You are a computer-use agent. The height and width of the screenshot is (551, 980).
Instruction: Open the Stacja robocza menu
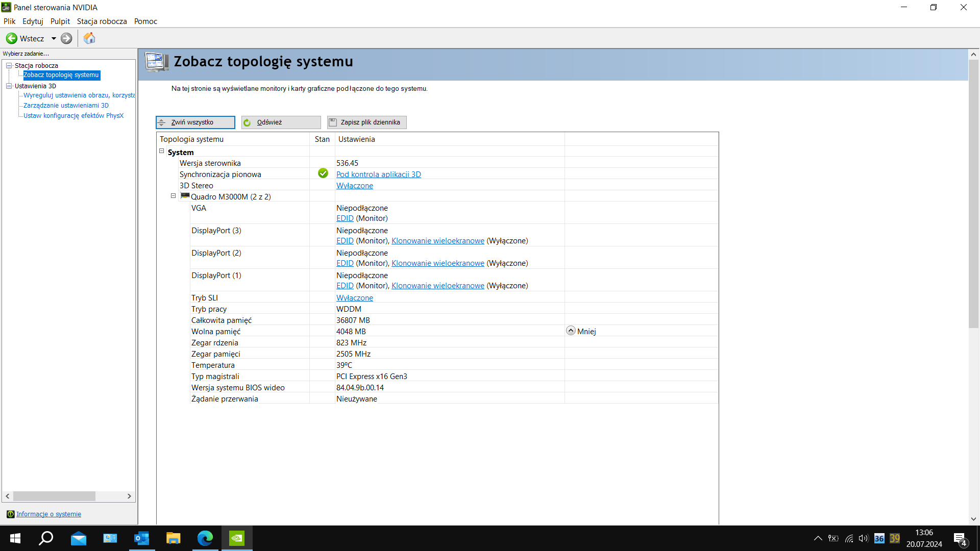coord(102,21)
